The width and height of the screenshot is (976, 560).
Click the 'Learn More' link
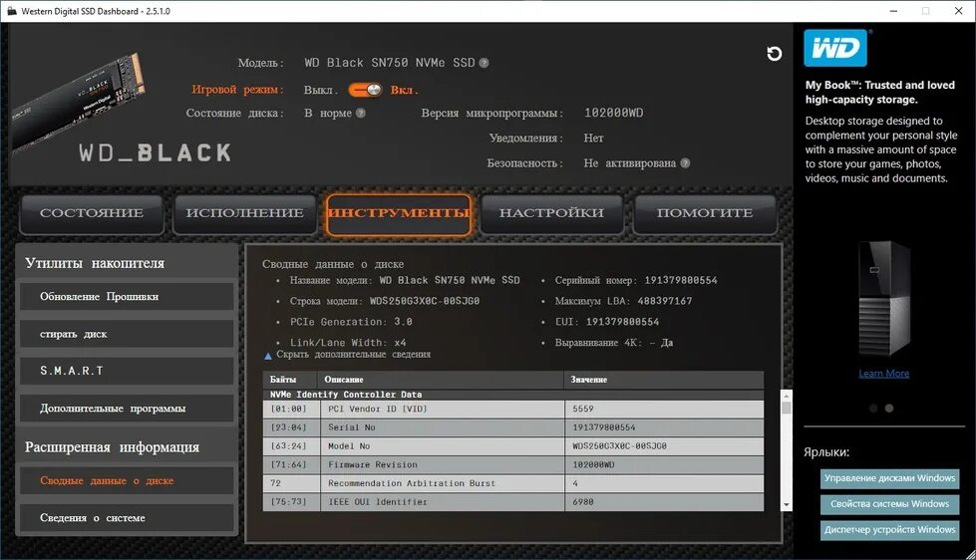[884, 374]
